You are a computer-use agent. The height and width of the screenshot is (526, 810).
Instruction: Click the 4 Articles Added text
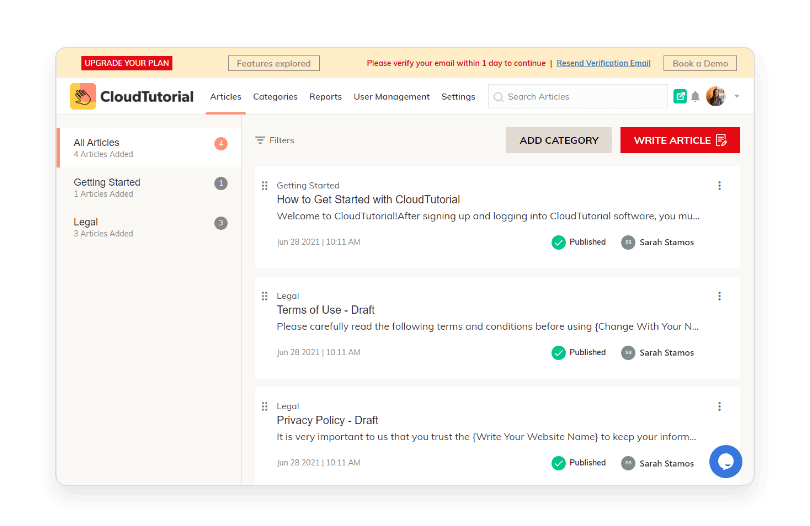click(x=103, y=154)
